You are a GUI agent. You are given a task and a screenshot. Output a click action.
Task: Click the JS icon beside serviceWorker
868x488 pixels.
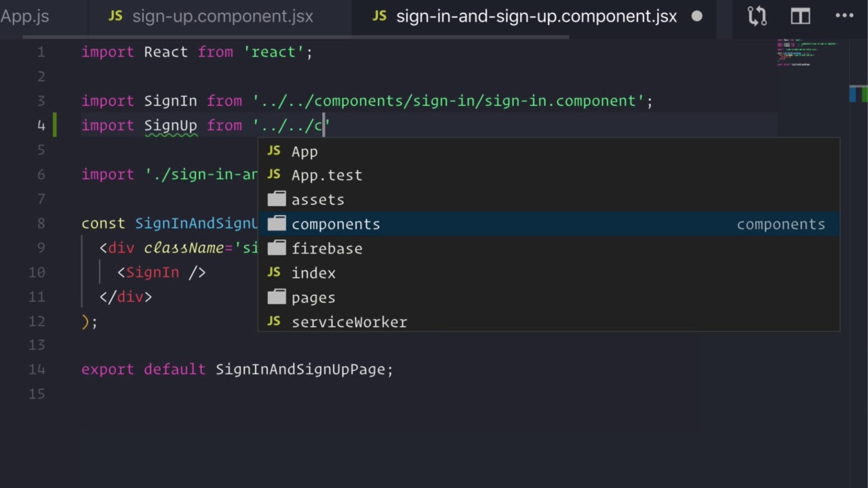(274, 321)
